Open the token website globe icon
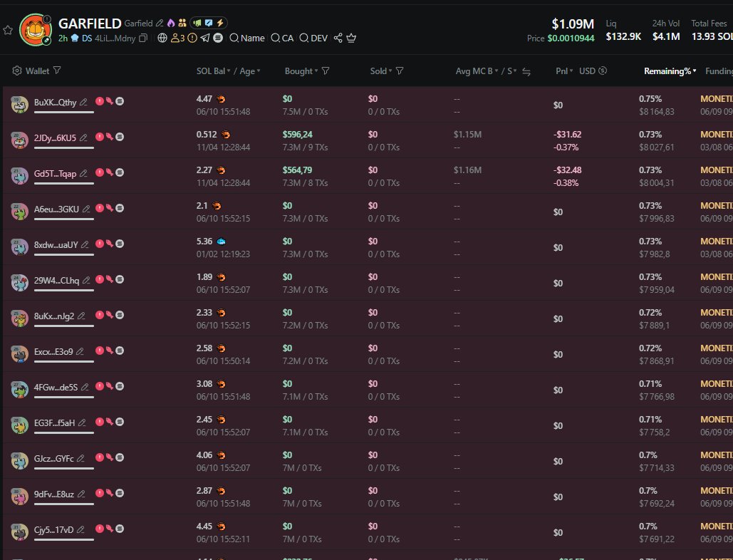Image resolution: width=733 pixels, height=560 pixels. (x=162, y=38)
